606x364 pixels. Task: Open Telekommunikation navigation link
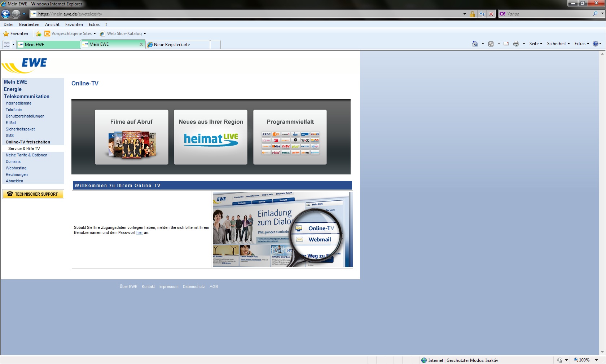(x=27, y=96)
